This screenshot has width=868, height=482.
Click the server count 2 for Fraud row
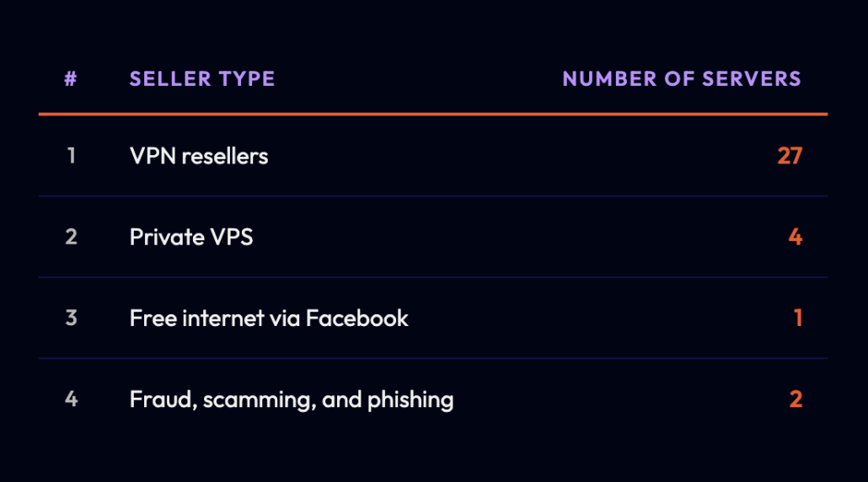click(796, 399)
